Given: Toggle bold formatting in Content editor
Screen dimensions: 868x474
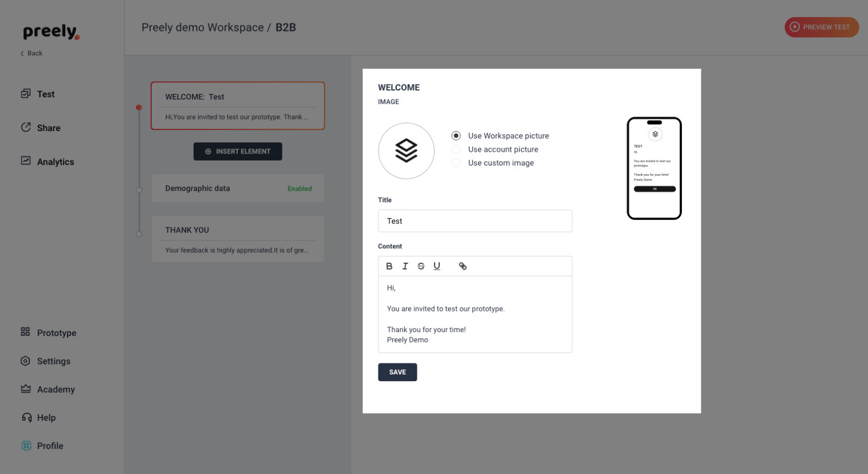Looking at the screenshot, I should point(389,266).
